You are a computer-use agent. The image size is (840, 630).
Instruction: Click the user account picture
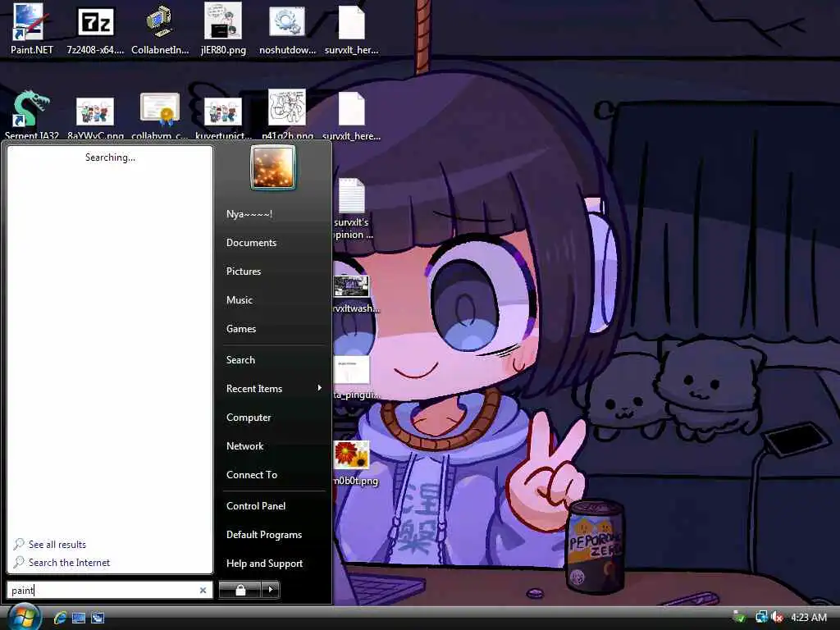click(272, 167)
